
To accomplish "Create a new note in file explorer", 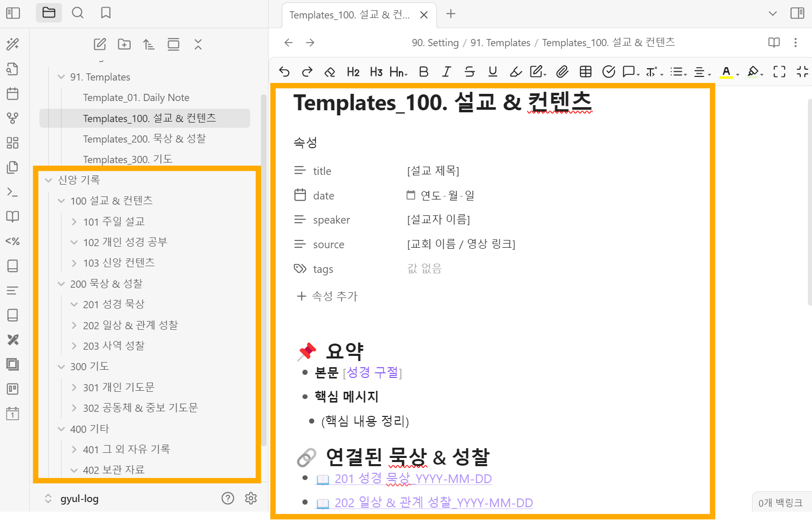I will [x=100, y=45].
